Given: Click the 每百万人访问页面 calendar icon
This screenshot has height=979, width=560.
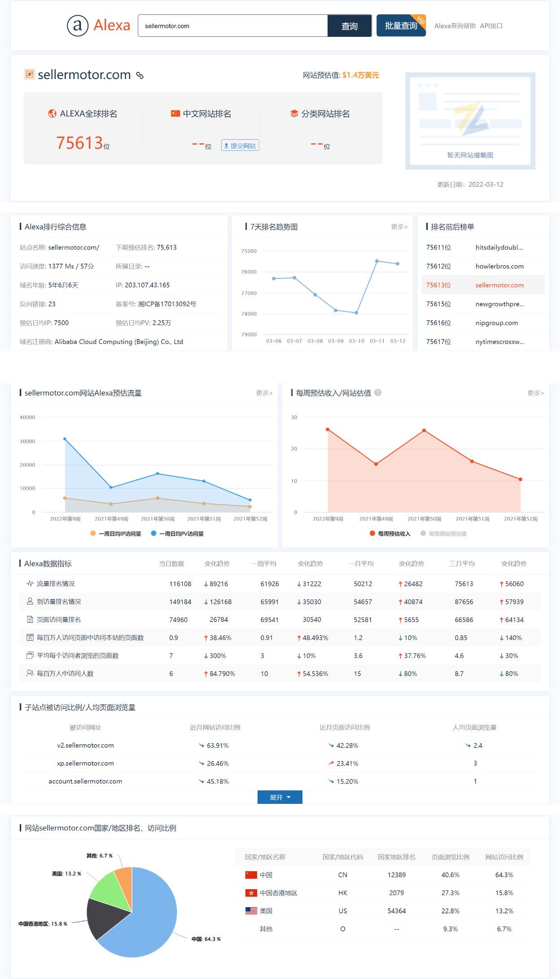Looking at the screenshot, I should point(30,637).
